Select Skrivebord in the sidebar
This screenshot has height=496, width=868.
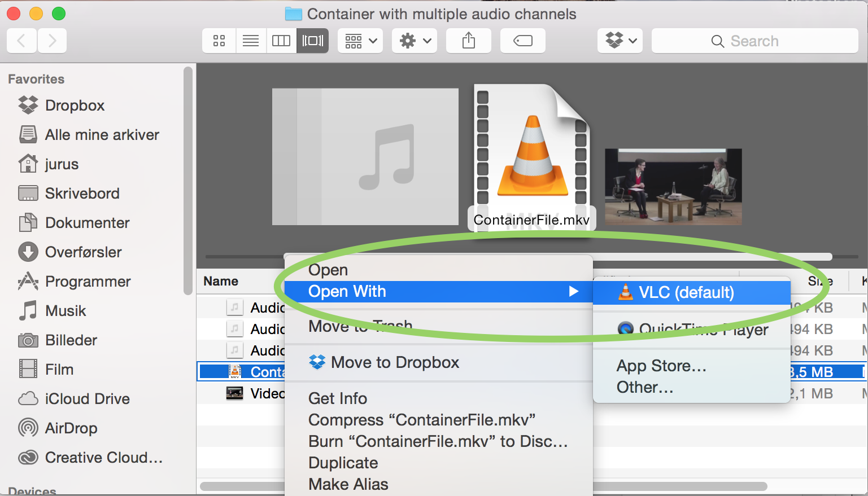(x=69, y=194)
